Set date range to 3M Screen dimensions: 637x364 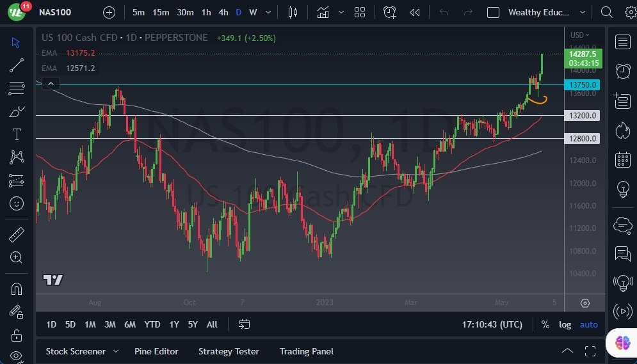point(109,324)
